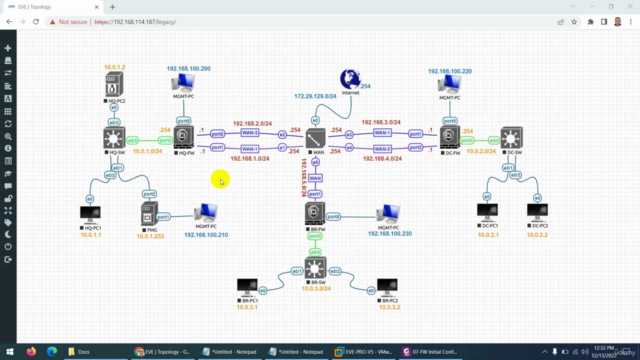Select the BR-FW firewall node
This screenshot has height=360, width=640.
(x=315, y=214)
